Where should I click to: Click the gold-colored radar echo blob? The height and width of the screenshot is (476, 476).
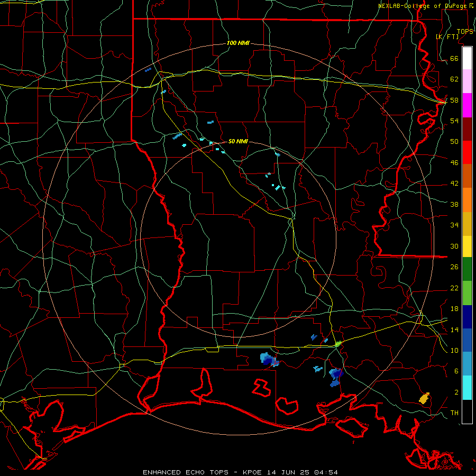coord(424,398)
